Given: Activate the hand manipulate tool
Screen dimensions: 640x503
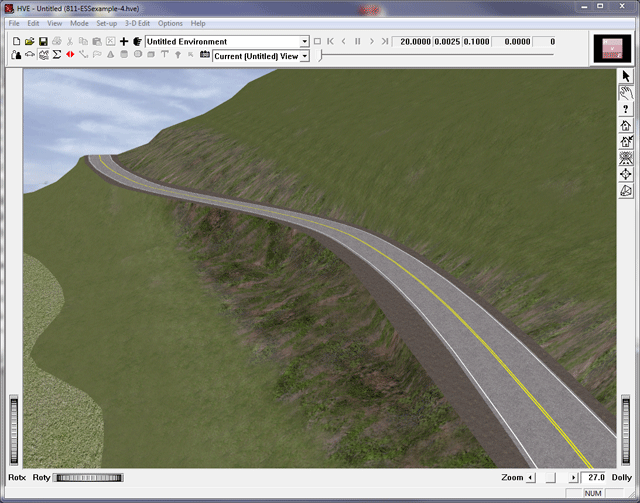Looking at the screenshot, I should click(626, 92).
